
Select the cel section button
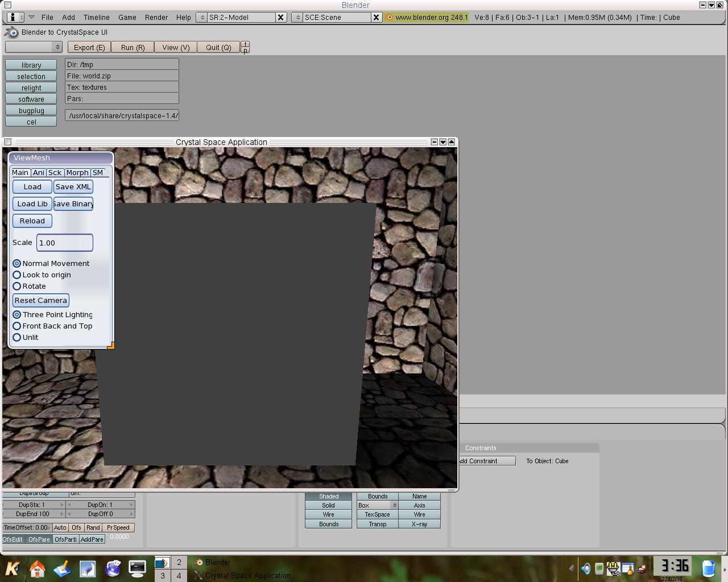[31, 122]
